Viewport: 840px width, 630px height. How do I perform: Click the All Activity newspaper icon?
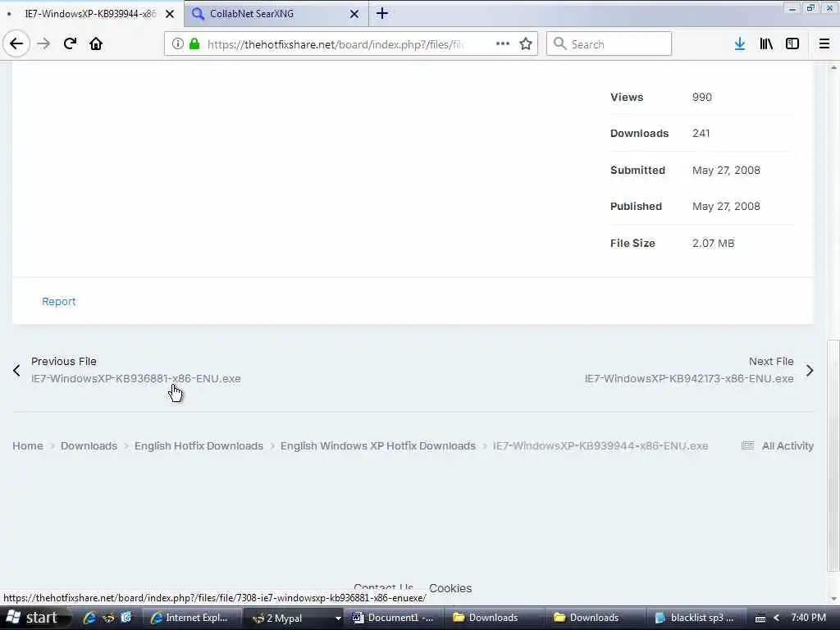tap(748, 445)
